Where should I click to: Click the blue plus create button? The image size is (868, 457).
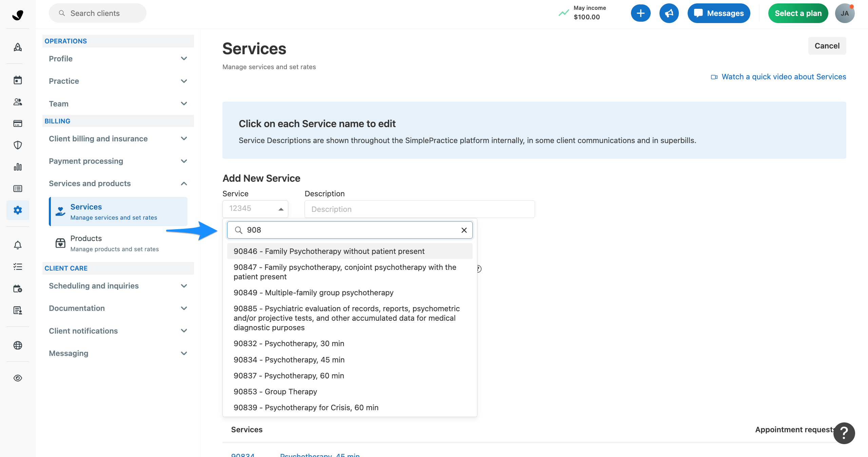(640, 13)
